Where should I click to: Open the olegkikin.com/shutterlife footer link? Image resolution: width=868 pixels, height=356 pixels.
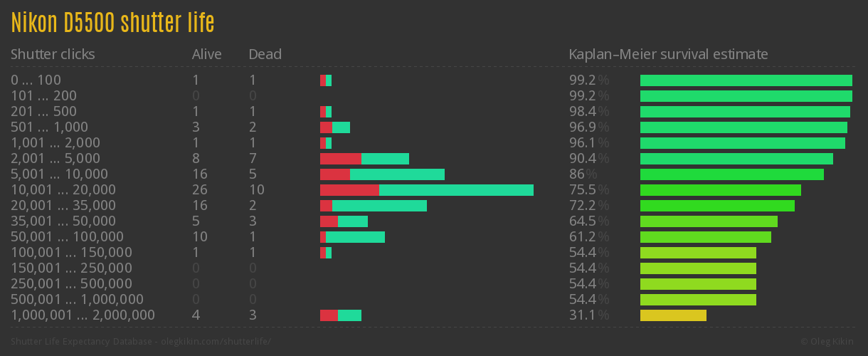[x=141, y=342]
